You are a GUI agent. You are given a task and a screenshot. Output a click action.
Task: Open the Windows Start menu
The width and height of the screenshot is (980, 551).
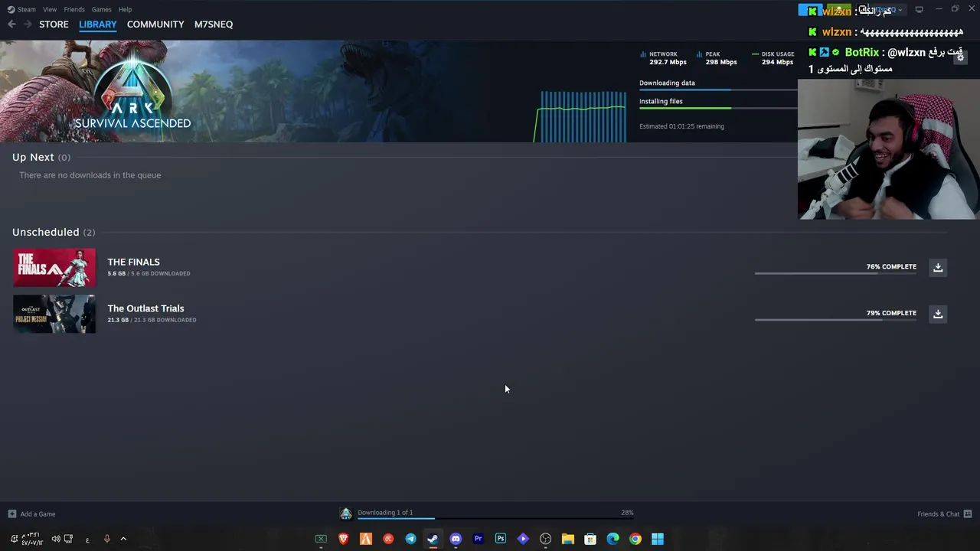(658, 539)
